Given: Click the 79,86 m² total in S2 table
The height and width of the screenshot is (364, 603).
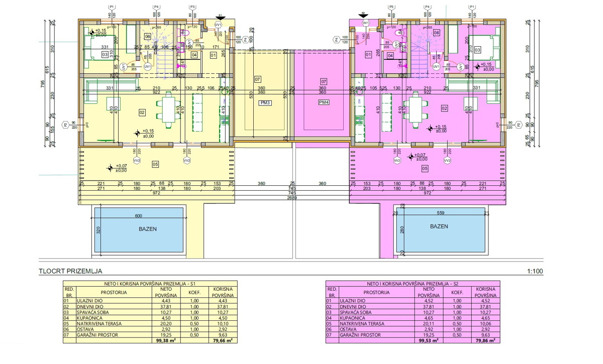Looking at the screenshot, I should pyautogui.click(x=485, y=340).
